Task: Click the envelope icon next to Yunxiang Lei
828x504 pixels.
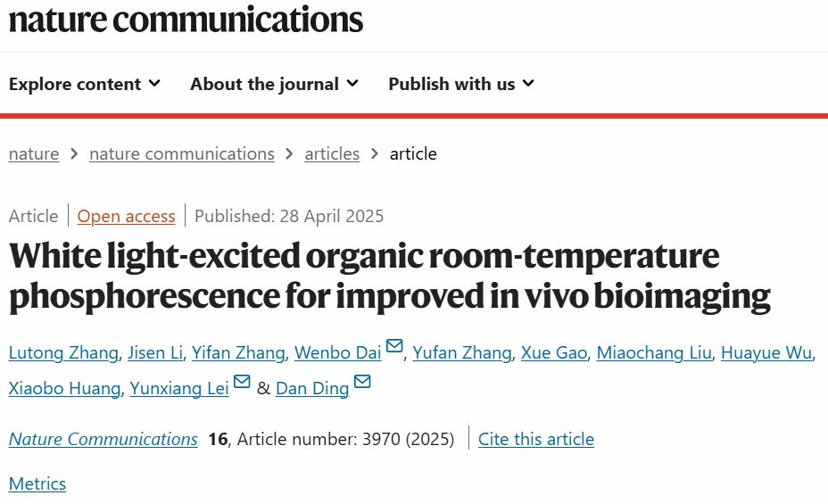Action: pos(242,384)
